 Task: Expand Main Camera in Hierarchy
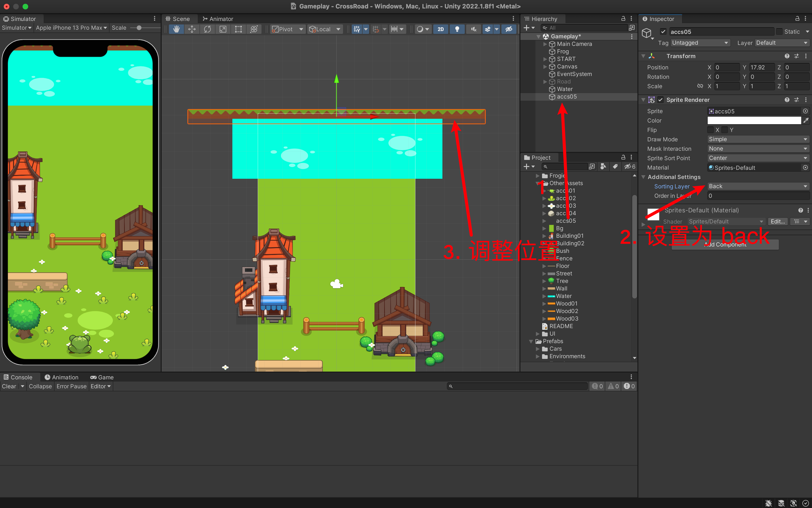(x=545, y=44)
